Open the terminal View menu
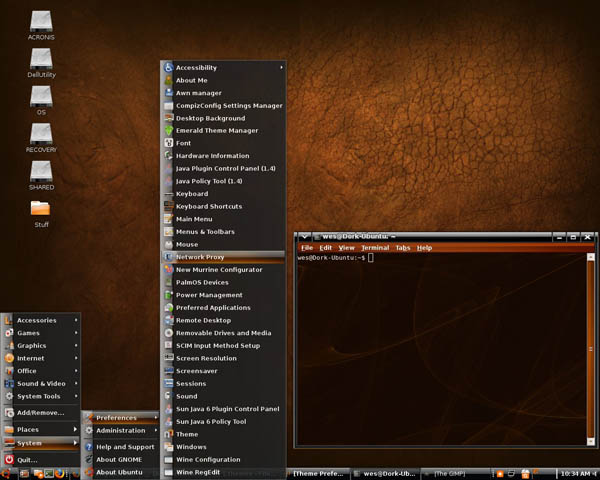The width and height of the screenshot is (600, 480). point(346,248)
